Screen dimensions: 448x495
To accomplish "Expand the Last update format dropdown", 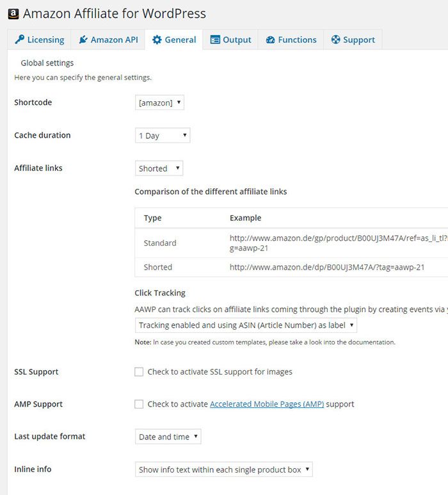I will 168,437.
